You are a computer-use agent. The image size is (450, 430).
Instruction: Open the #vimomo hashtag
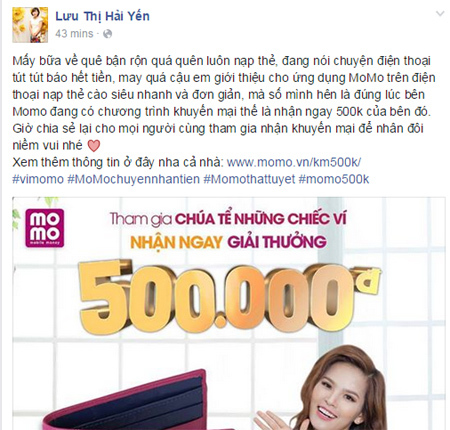point(38,179)
